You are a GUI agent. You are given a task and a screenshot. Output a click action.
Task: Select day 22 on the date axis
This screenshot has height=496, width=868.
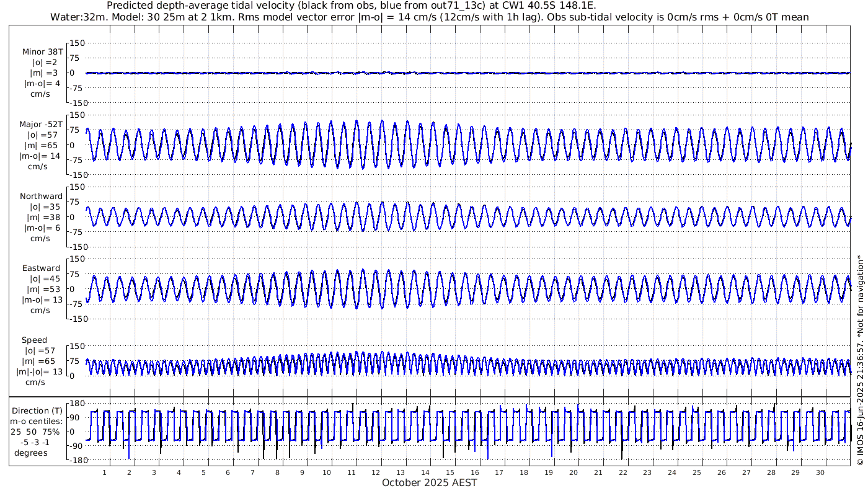pyautogui.click(x=622, y=472)
